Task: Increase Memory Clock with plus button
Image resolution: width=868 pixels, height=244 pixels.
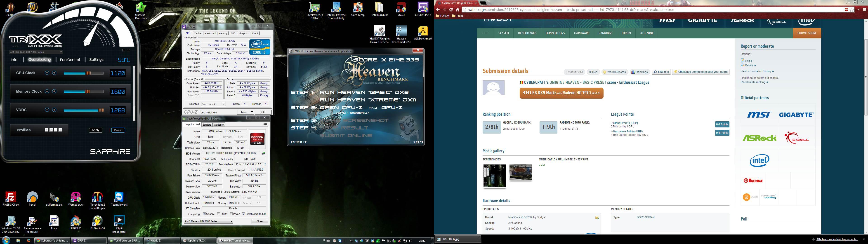Action: click(x=54, y=91)
